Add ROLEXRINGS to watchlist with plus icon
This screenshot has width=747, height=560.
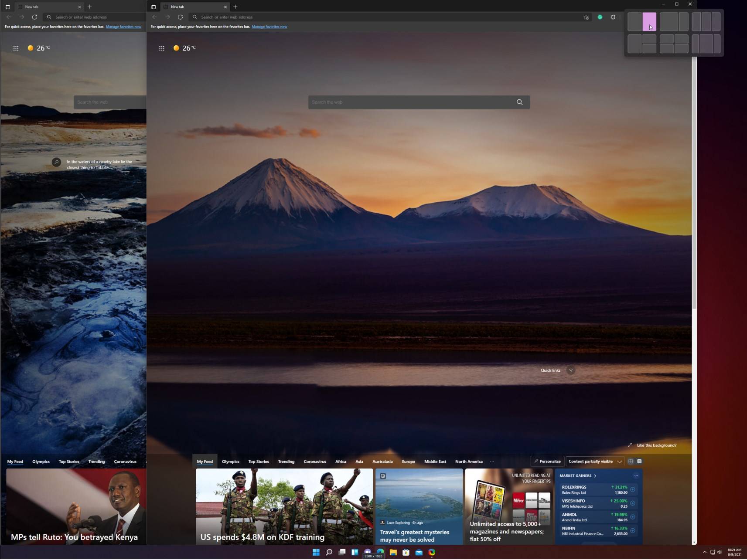point(633,489)
